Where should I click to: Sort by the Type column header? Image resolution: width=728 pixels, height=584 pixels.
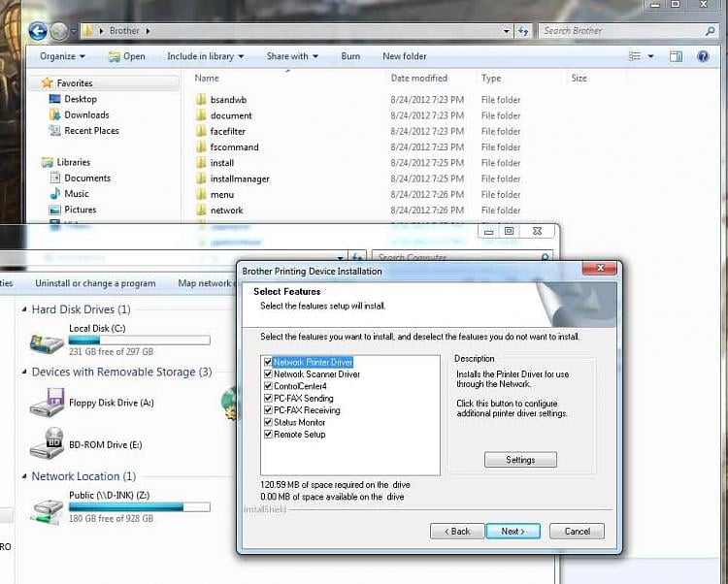pyautogui.click(x=491, y=78)
